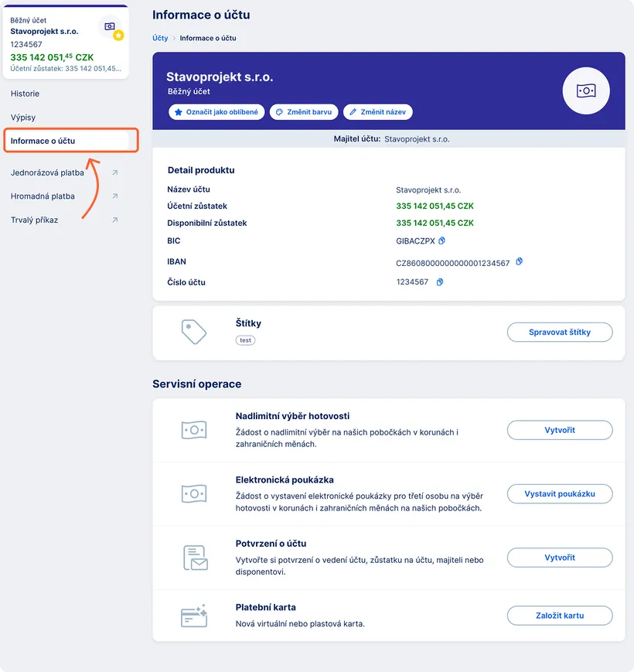This screenshot has width=634, height=672.
Task: Select Výpisy in the left menu
Action: pos(22,117)
